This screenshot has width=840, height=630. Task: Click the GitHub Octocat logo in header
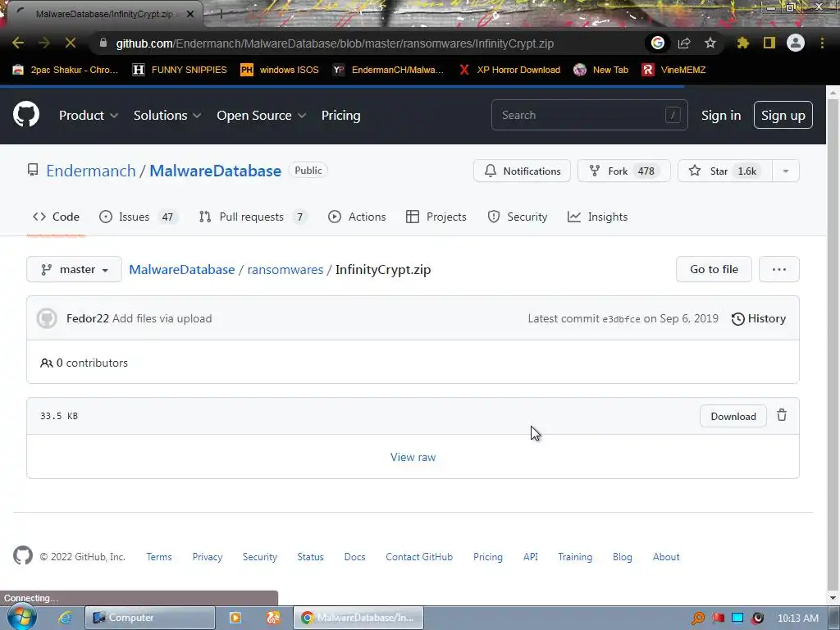[x=25, y=114]
